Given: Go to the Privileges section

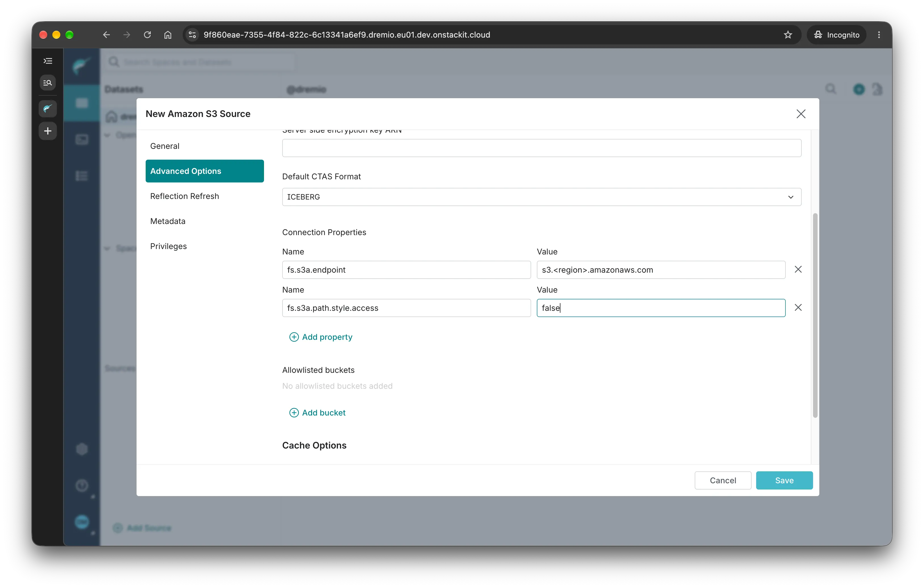Looking at the screenshot, I should 205,246.
